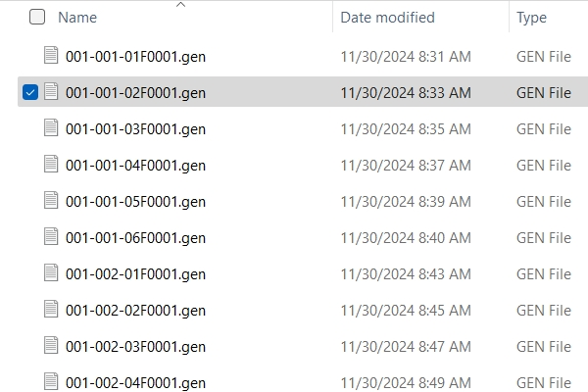Image resolution: width=588 pixels, height=392 pixels.
Task: Sort files by Name column
Action: [x=77, y=18]
